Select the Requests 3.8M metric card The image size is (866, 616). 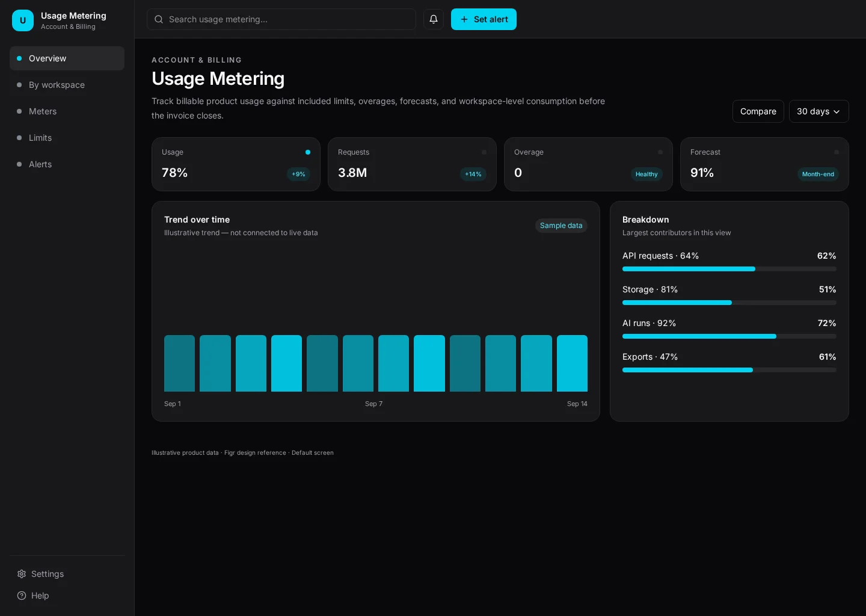click(412, 164)
